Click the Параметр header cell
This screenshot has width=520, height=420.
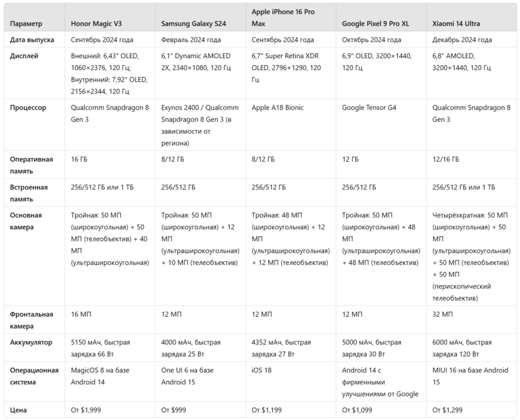point(27,24)
